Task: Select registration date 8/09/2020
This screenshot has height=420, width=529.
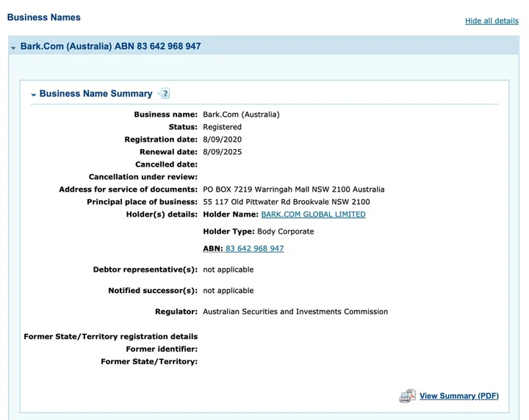Action: click(x=222, y=140)
